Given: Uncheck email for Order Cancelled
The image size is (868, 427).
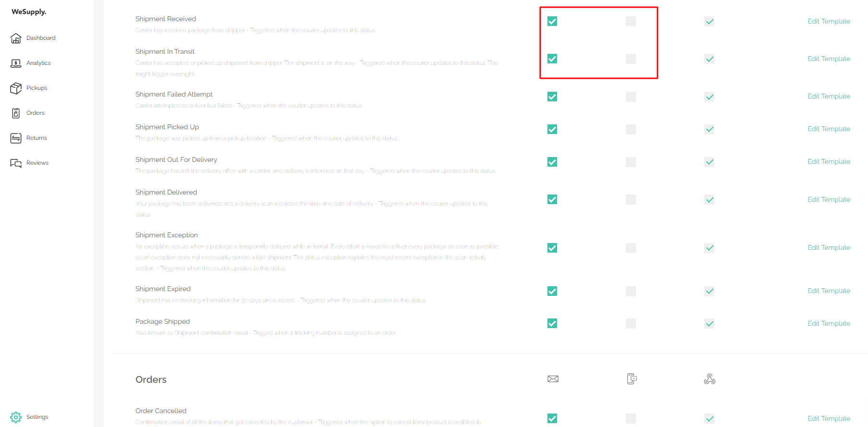Looking at the screenshot, I should (x=552, y=418).
